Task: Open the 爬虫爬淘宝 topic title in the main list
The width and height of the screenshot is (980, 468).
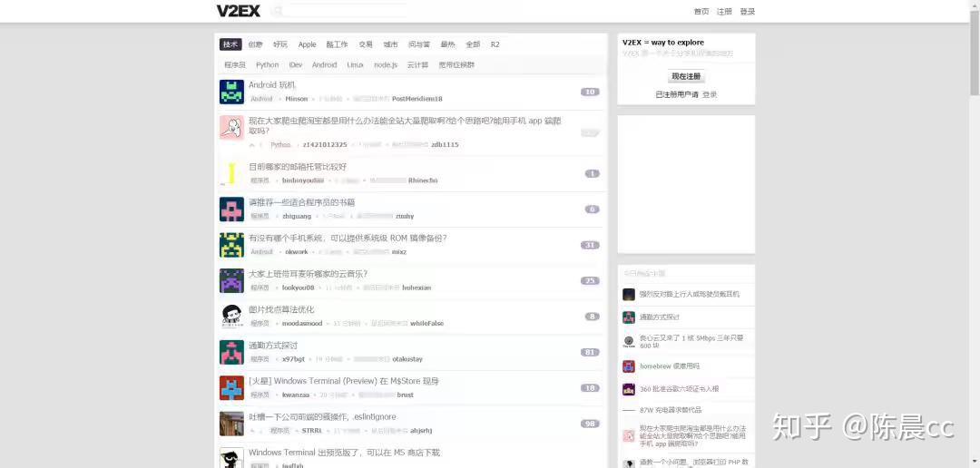Action: tap(405, 125)
